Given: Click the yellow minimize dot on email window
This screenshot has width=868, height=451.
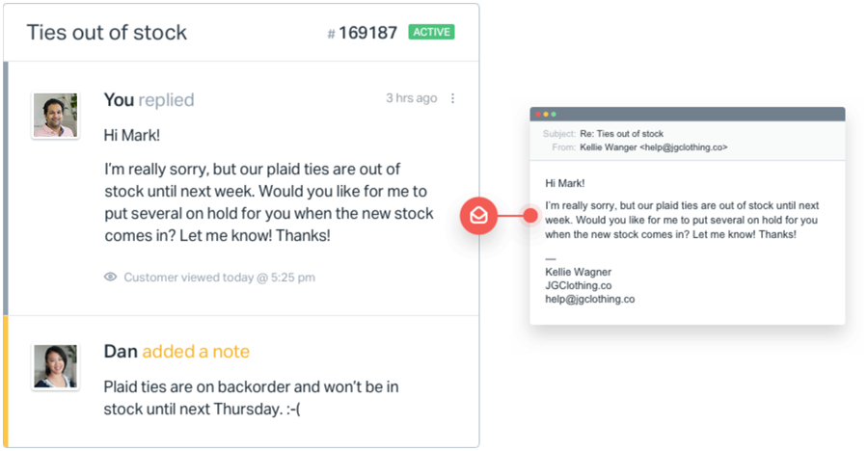Looking at the screenshot, I should [545, 115].
